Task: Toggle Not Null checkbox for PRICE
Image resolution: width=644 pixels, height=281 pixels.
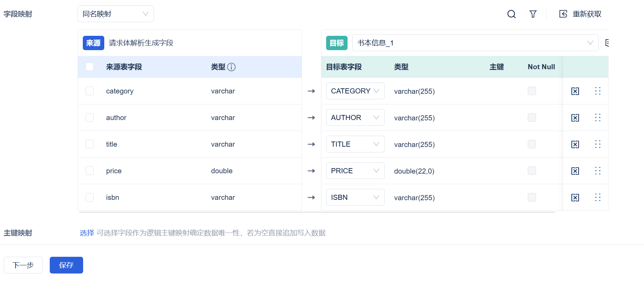Action: [x=532, y=171]
